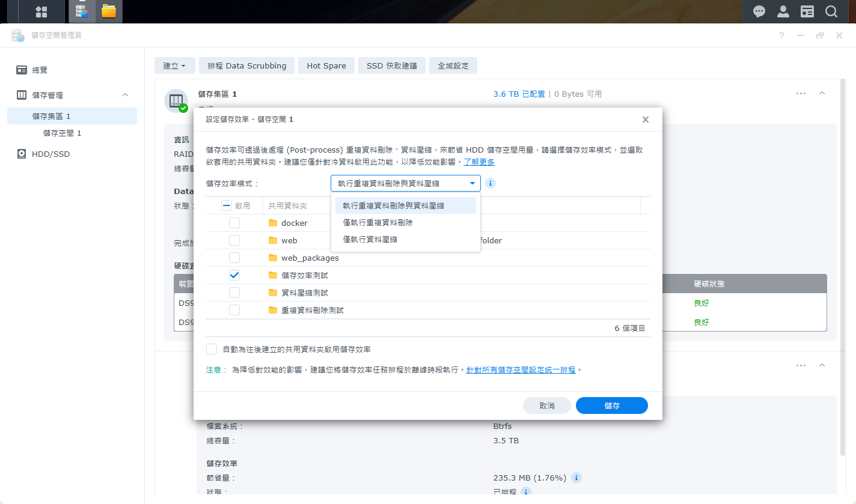Open the widgets panel icon
This screenshot has height=504, width=856.
tap(807, 11)
